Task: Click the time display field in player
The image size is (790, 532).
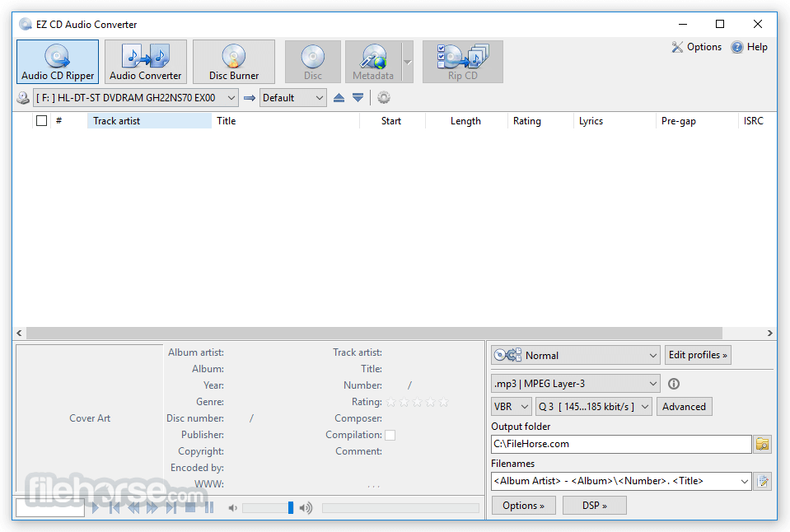Action: click(x=50, y=507)
